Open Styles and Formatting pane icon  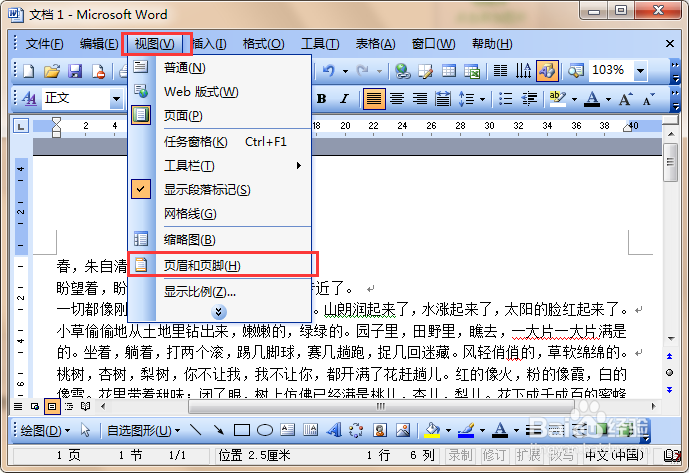click(x=29, y=98)
